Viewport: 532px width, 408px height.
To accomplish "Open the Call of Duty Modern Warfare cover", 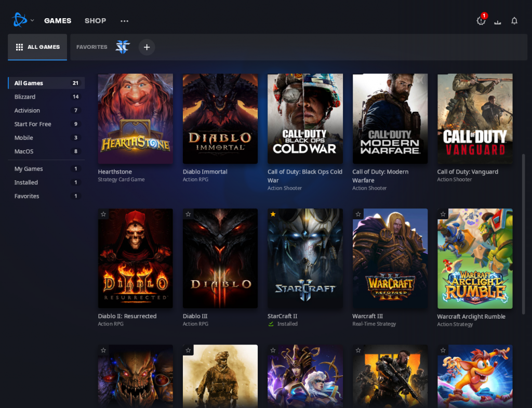I will pyautogui.click(x=390, y=119).
